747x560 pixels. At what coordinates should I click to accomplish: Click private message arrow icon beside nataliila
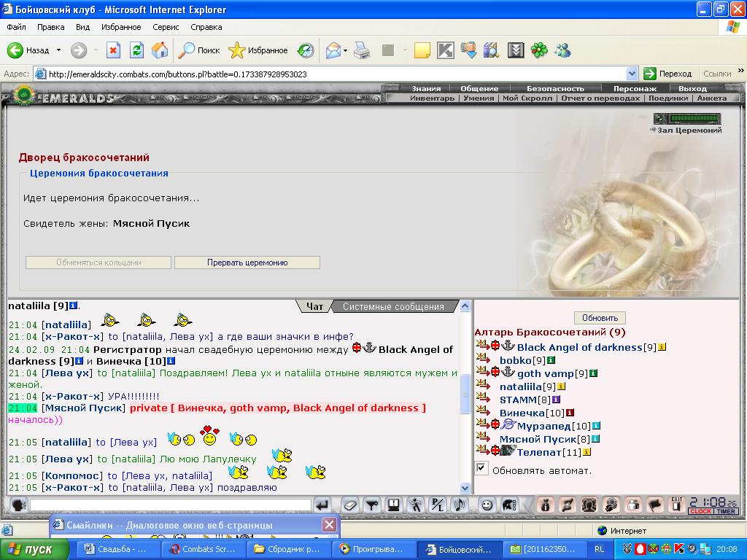tap(483, 384)
